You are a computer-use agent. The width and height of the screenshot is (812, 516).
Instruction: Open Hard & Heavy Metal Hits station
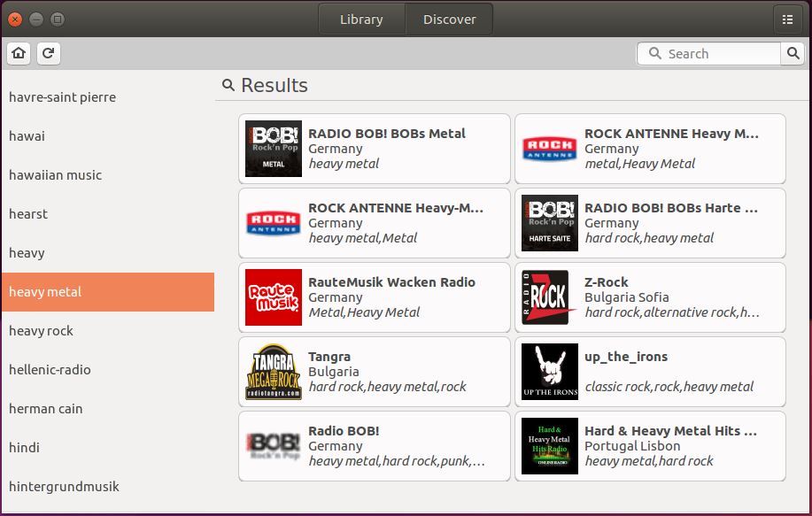tap(669, 431)
